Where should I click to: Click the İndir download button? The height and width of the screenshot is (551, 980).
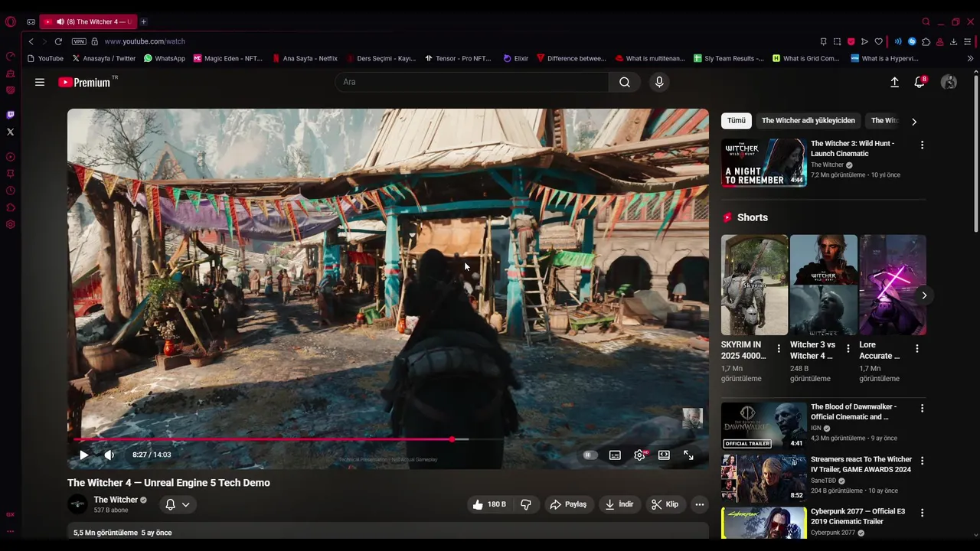pyautogui.click(x=619, y=504)
